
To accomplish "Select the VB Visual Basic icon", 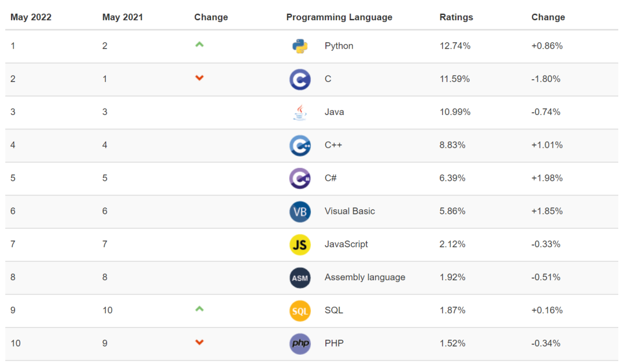I will tap(300, 211).
